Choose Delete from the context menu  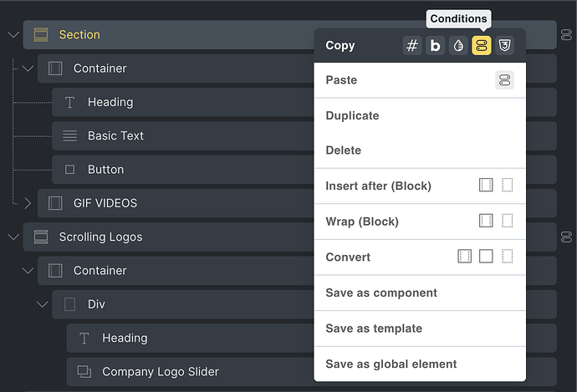pos(344,150)
